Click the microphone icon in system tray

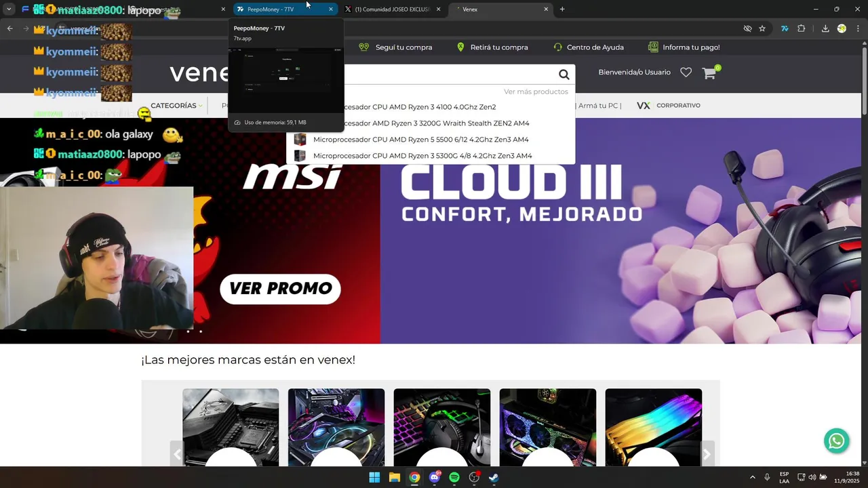point(767,477)
